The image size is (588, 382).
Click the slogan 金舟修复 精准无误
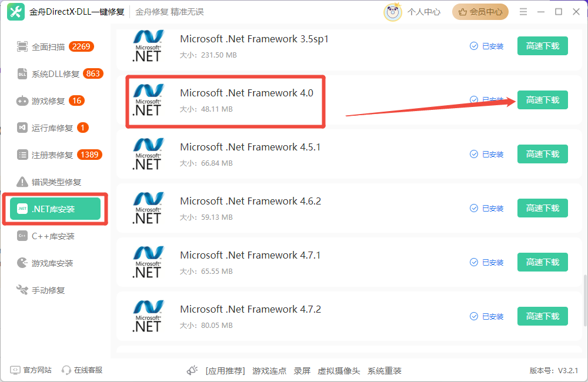click(x=169, y=12)
